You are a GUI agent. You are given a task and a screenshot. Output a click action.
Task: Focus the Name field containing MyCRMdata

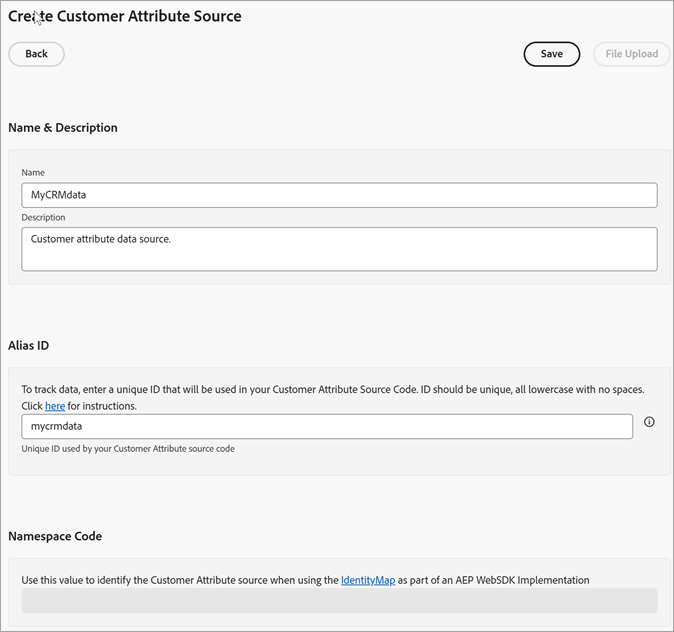click(339, 195)
